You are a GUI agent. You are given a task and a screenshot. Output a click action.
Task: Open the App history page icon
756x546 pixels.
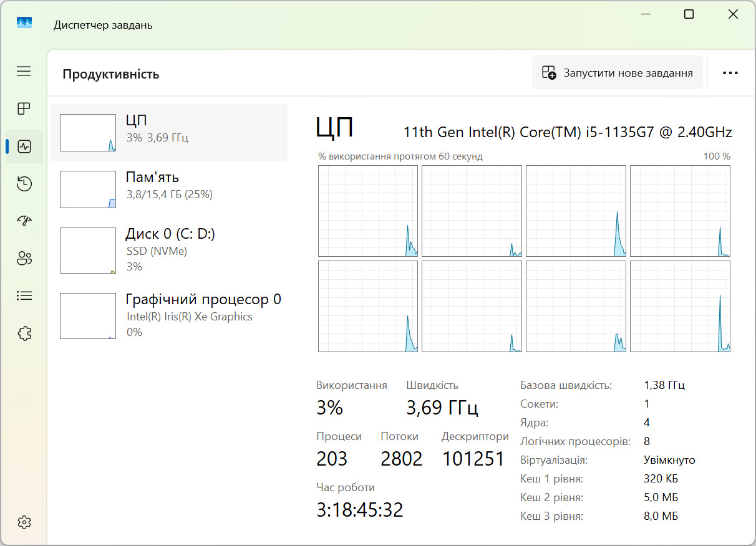coord(24,184)
